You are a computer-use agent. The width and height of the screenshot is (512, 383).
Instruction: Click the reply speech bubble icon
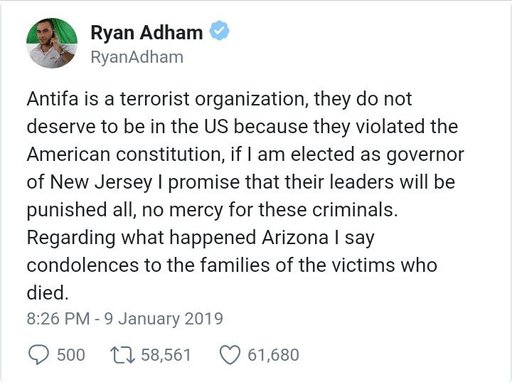[39, 355]
